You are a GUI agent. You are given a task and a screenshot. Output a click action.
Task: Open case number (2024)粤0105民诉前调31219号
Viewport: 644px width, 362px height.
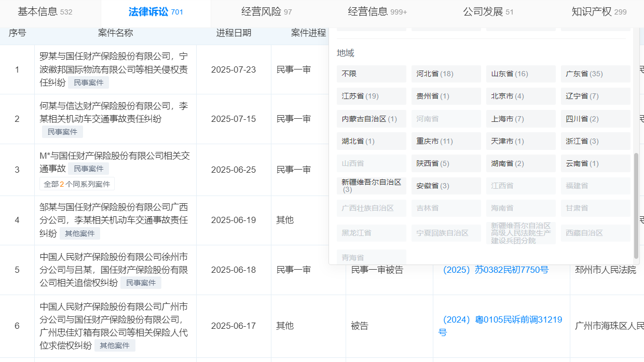[500, 326]
